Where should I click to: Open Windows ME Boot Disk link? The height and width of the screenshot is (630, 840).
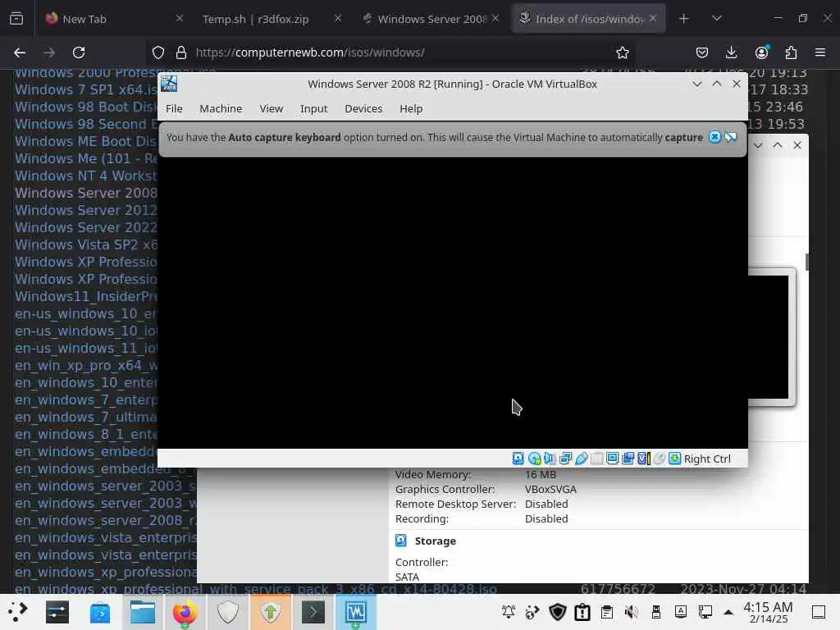[86, 141]
